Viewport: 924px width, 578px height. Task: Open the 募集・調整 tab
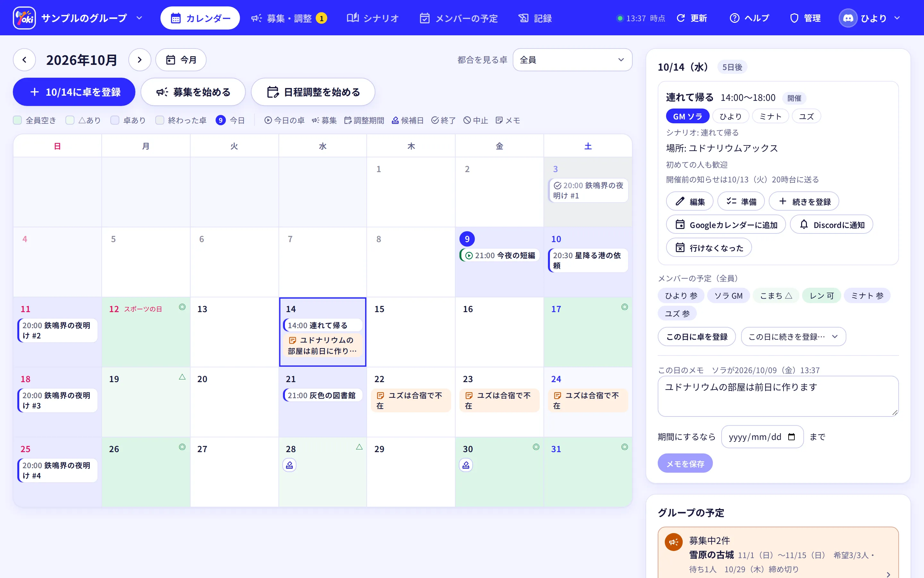coord(289,18)
